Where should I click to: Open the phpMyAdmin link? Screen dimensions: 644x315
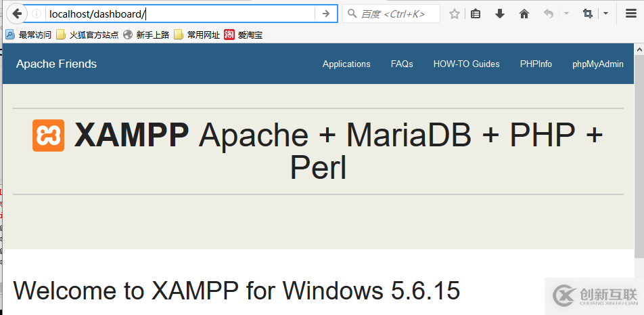597,64
